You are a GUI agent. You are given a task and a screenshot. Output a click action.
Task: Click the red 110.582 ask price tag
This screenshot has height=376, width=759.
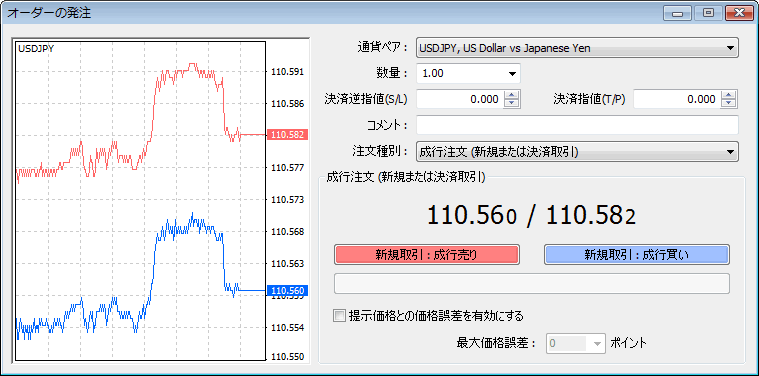tap(288, 135)
